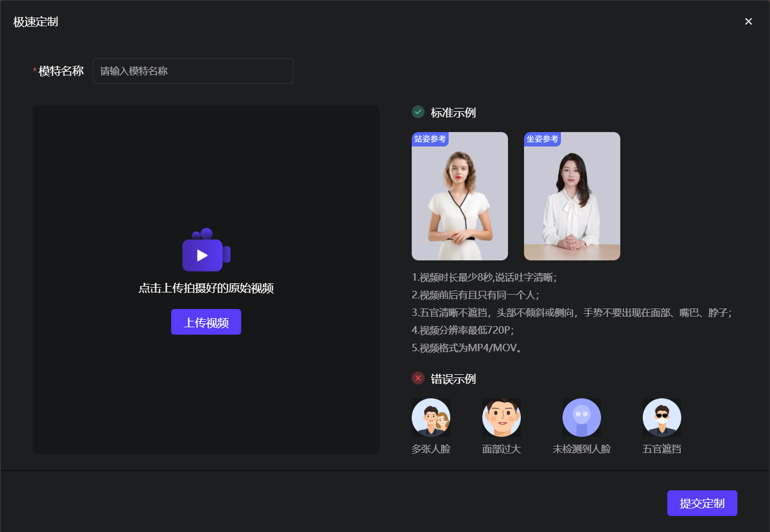Click rule 1.视频时长最少8秒
770x532 pixels.
484,277
